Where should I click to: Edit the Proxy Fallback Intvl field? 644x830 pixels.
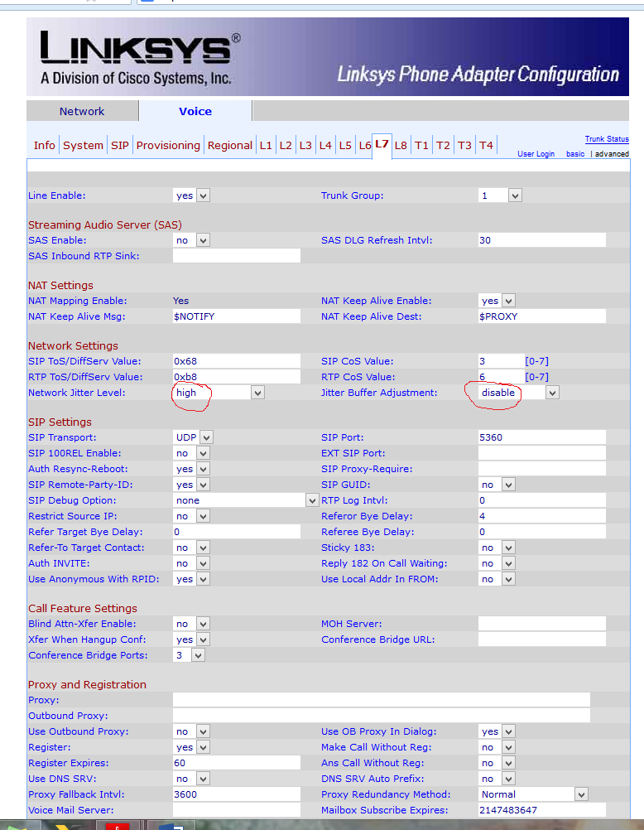[x=237, y=794]
